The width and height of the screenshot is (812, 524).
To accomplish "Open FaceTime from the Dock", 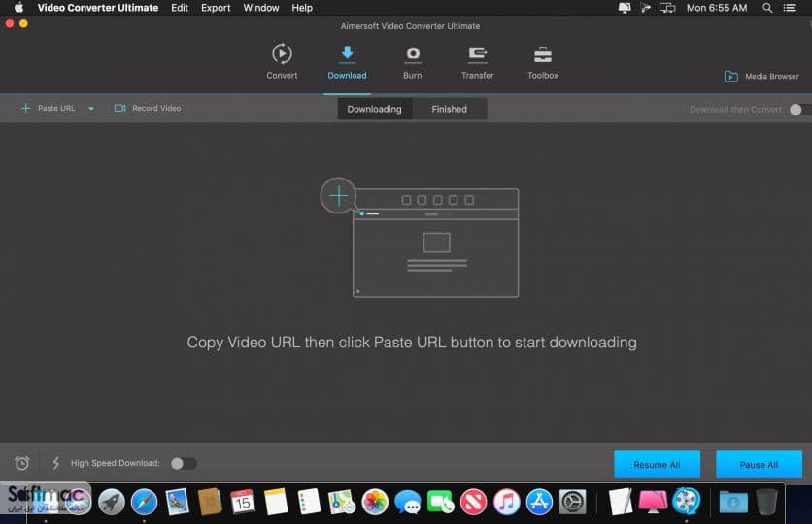I will pos(441,502).
